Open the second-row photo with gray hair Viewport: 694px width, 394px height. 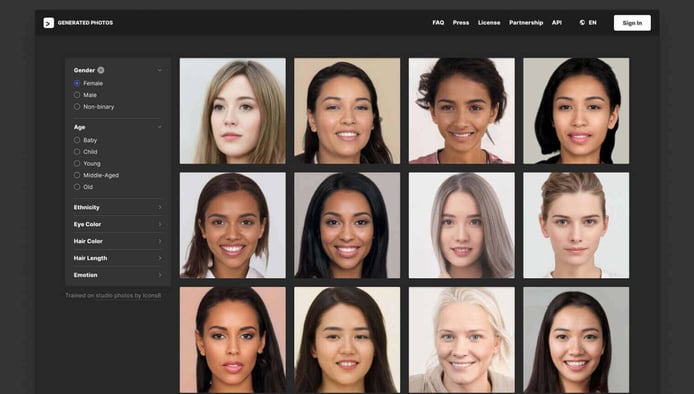(x=462, y=225)
